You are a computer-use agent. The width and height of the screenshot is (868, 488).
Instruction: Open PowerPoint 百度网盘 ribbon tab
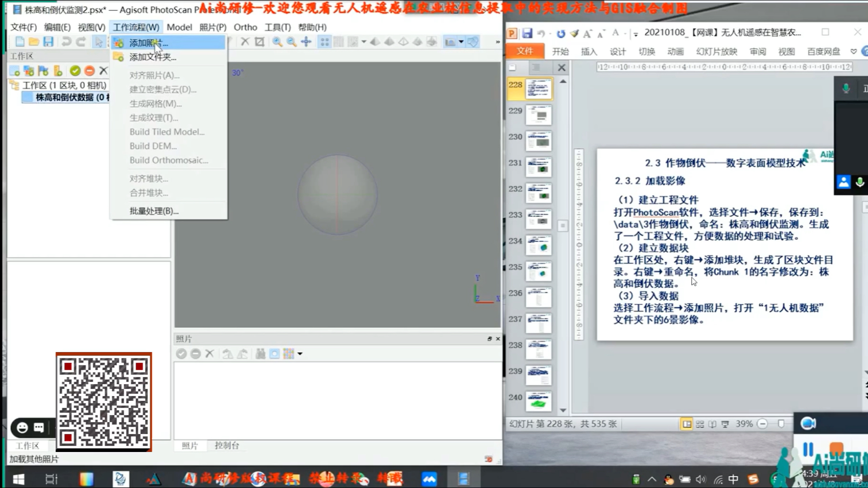[823, 52]
